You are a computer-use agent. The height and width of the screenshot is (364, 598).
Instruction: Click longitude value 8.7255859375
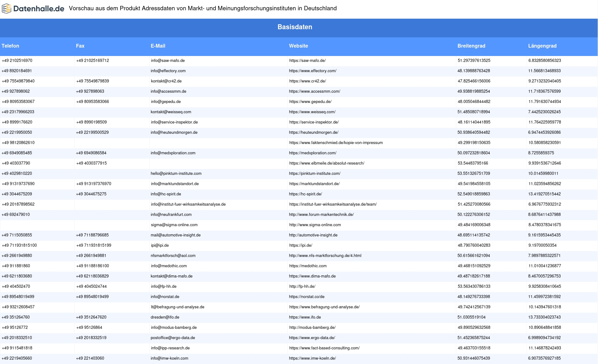541,153
